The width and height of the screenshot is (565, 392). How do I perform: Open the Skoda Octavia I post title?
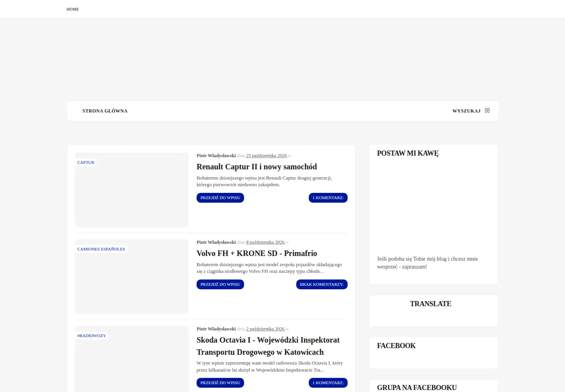[x=268, y=346]
